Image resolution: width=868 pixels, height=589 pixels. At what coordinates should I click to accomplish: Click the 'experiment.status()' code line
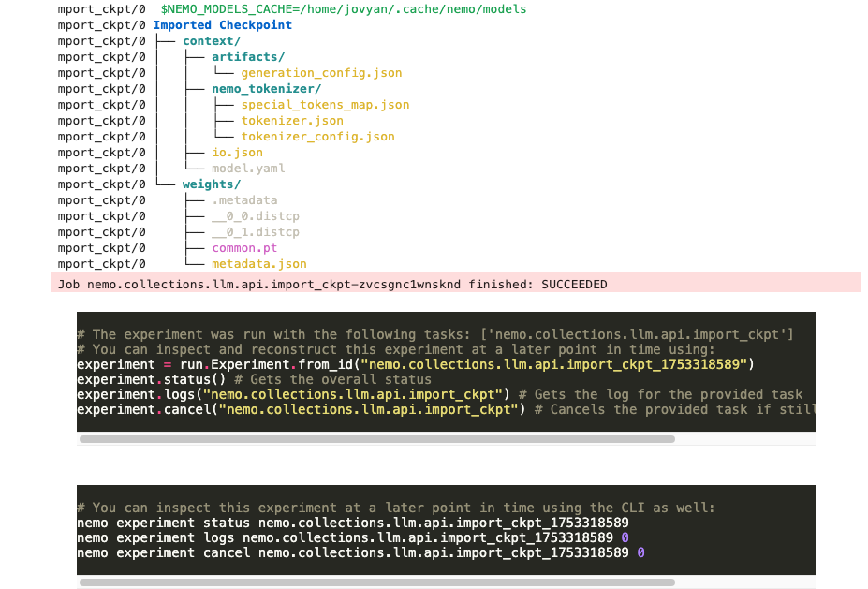pyautogui.click(x=254, y=379)
